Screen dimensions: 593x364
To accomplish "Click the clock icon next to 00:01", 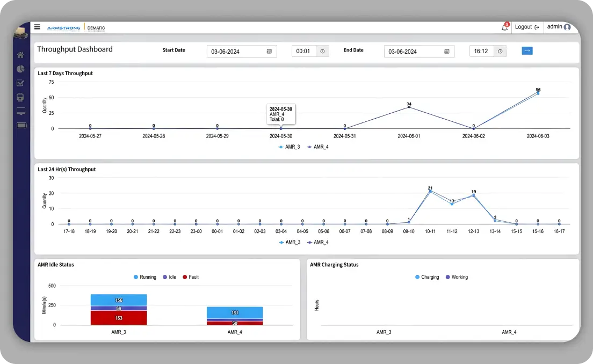I will (323, 52).
